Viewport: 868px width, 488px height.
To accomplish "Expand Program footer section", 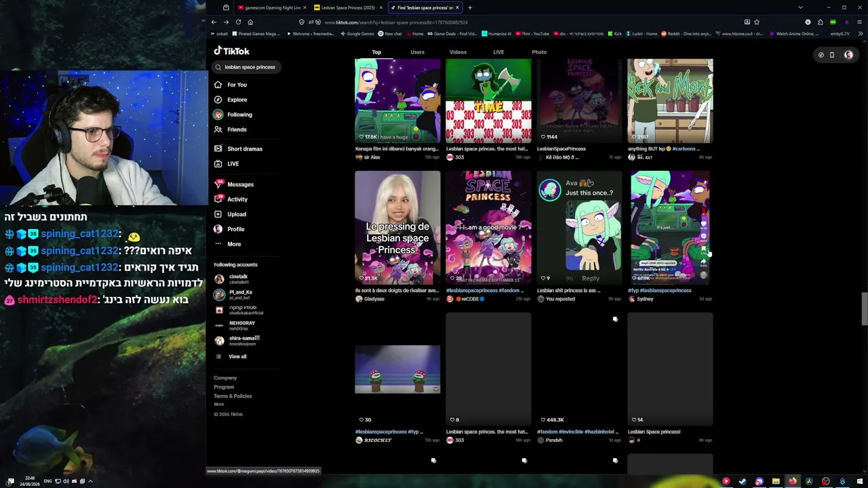I will pyautogui.click(x=224, y=387).
